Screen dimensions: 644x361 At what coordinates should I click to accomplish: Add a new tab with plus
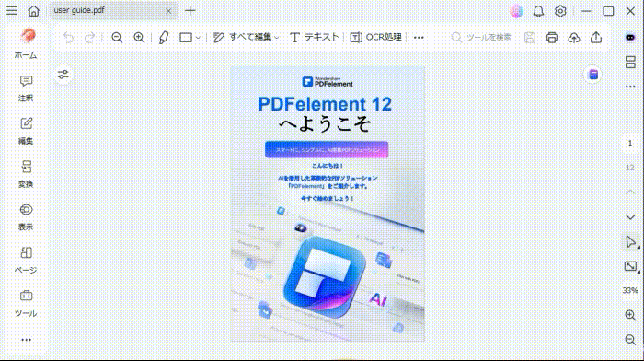(x=190, y=11)
